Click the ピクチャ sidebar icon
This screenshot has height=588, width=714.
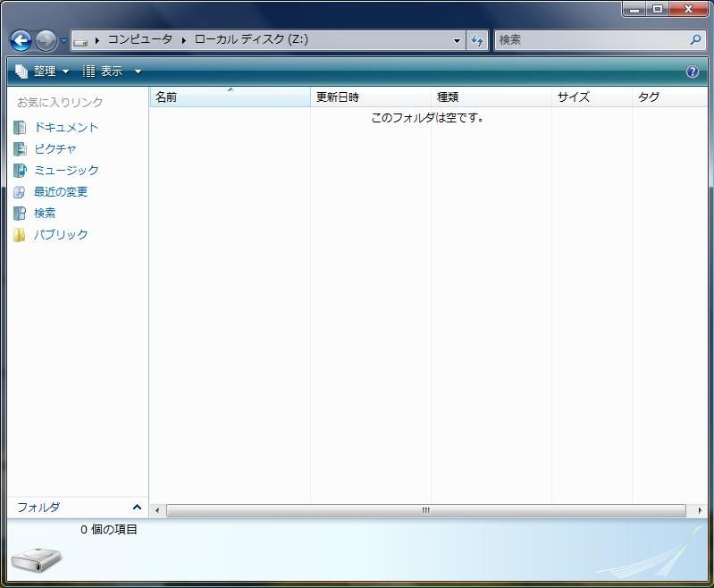(20, 149)
